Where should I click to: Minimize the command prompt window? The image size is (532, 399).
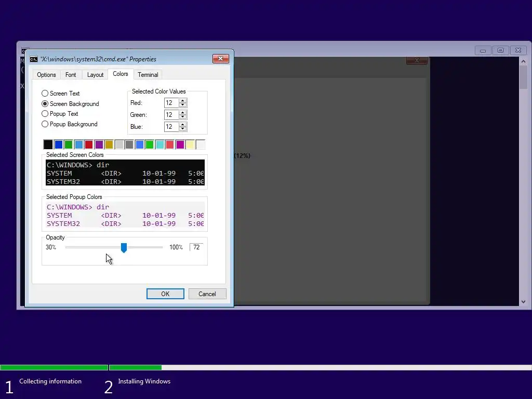(x=483, y=50)
